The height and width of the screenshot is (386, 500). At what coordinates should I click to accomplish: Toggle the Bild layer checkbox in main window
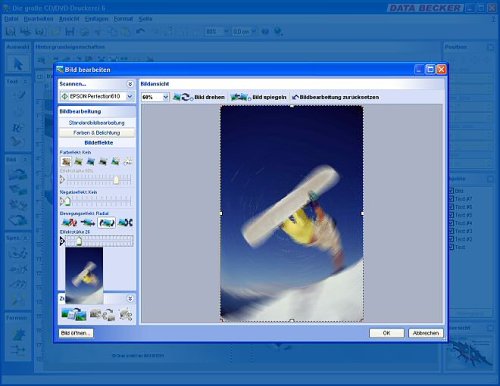451,191
